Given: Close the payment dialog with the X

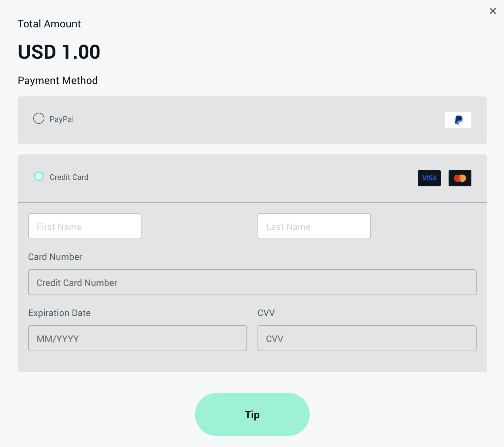Looking at the screenshot, I should coord(493,11).
